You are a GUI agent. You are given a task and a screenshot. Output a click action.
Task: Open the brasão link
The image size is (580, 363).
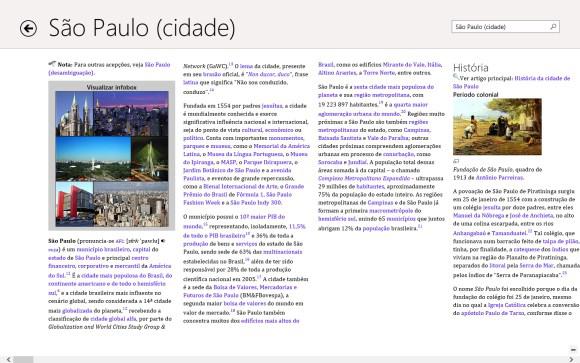coord(212,74)
